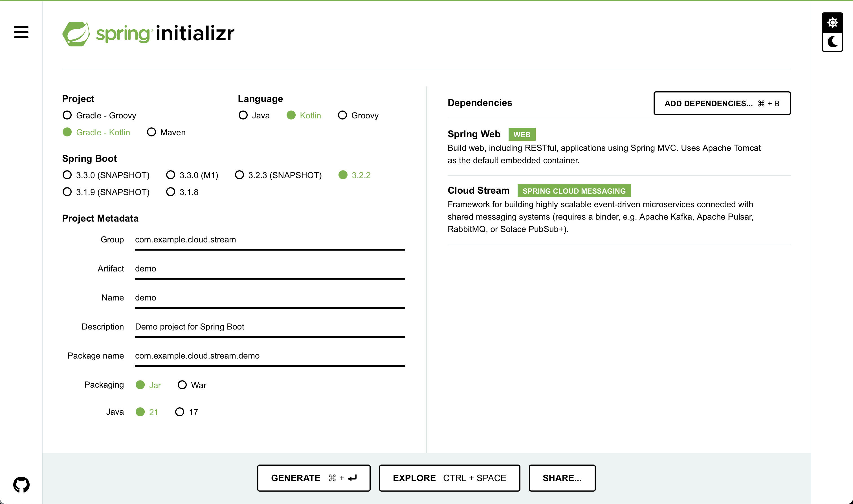Select Spring Boot 3.1.8
This screenshot has height=504, width=853.
coord(182,192)
